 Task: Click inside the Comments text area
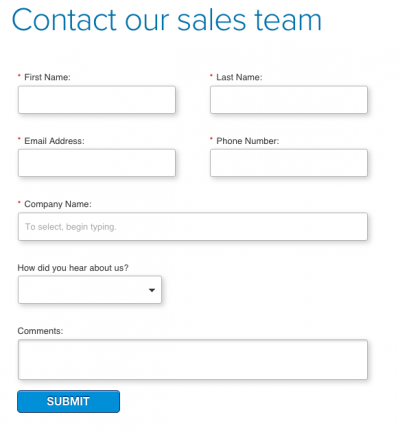pos(193,359)
